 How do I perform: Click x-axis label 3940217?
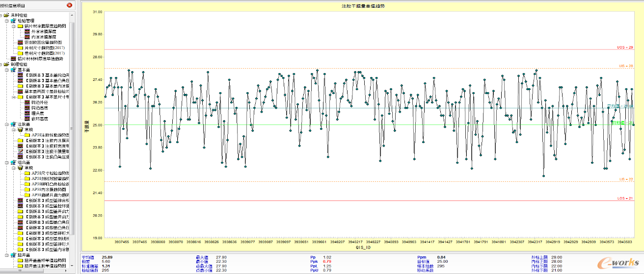(355, 242)
